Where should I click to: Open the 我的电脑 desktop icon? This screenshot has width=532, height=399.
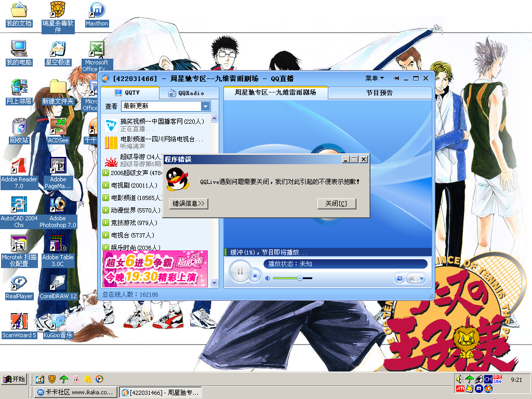19,53
